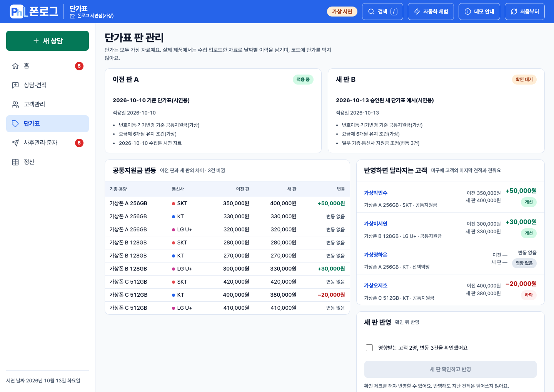554x392 pixels.
Task: Click the 개선 badge on 가상이서연 card
Action: pos(529,233)
